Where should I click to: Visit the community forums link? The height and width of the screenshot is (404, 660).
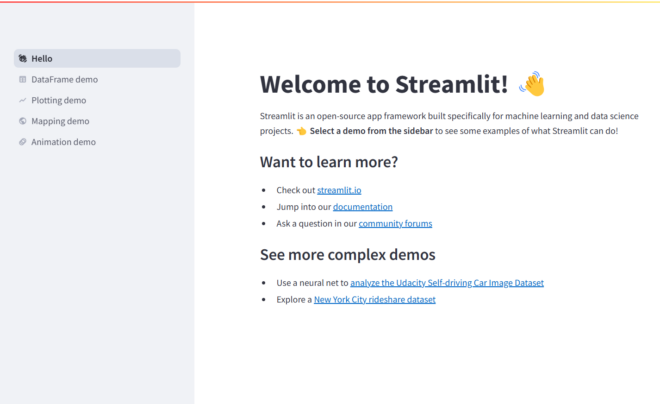395,224
